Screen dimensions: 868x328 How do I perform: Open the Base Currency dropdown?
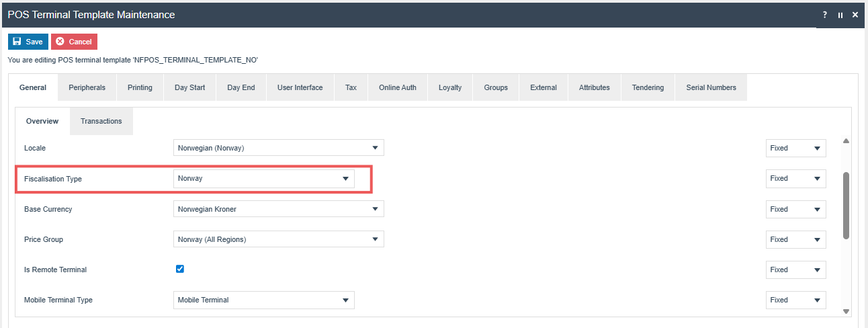point(279,209)
